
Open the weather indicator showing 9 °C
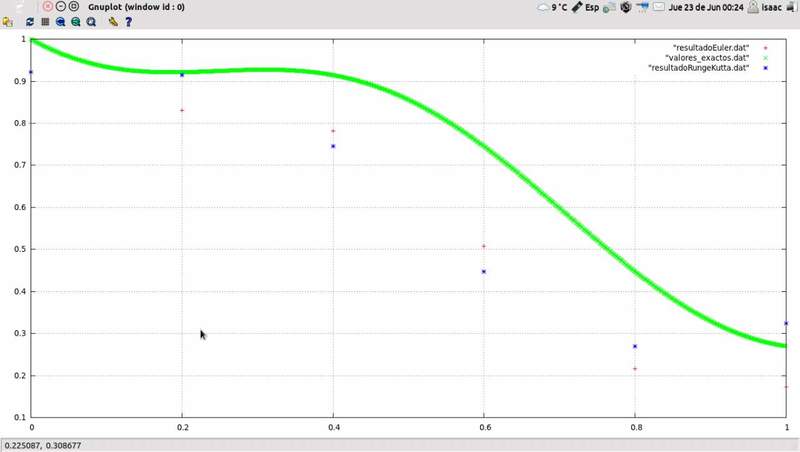point(553,7)
